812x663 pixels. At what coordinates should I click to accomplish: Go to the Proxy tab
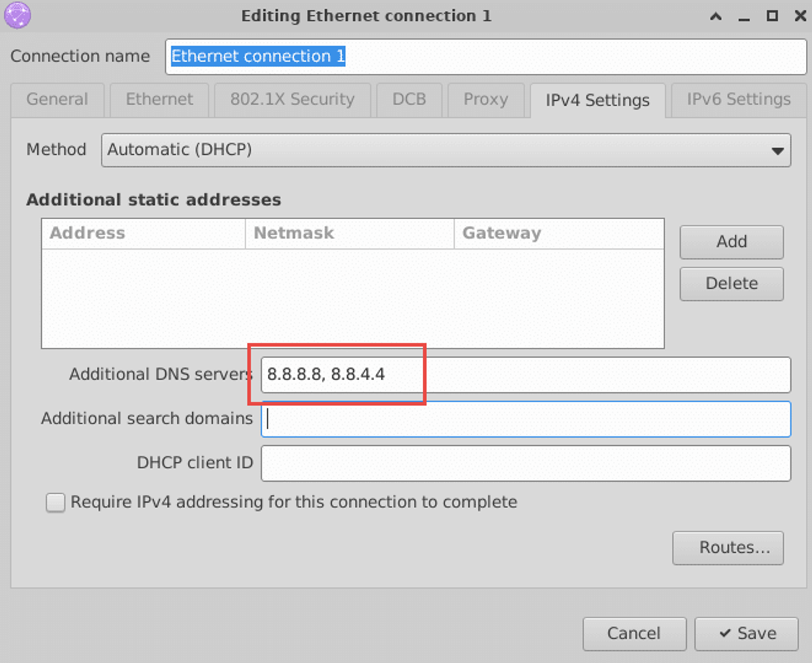485,99
